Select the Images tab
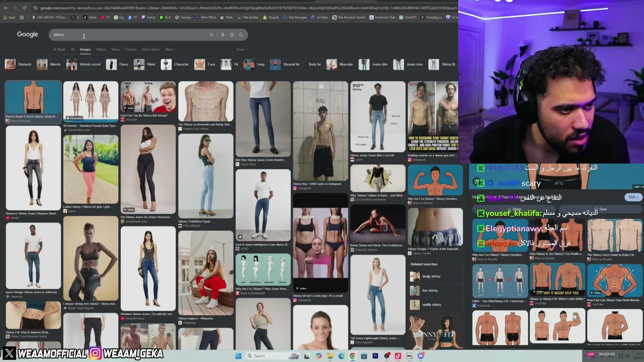The width and height of the screenshot is (644, 362). [x=85, y=49]
